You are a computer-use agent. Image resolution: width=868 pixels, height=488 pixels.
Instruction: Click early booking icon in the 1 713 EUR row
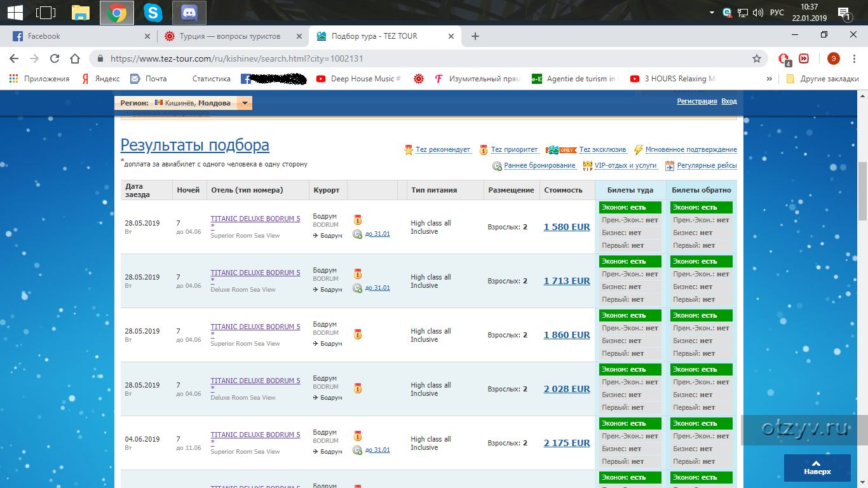(x=357, y=288)
